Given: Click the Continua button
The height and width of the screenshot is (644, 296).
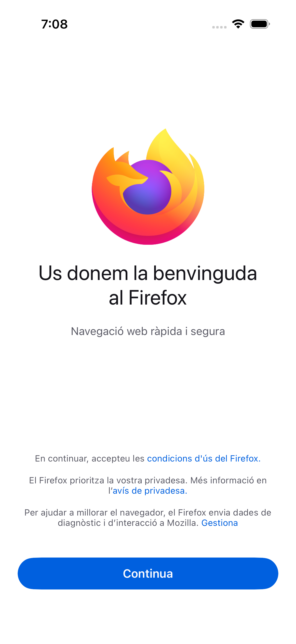Looking at the screenshot, I should (x=148, y=574).
